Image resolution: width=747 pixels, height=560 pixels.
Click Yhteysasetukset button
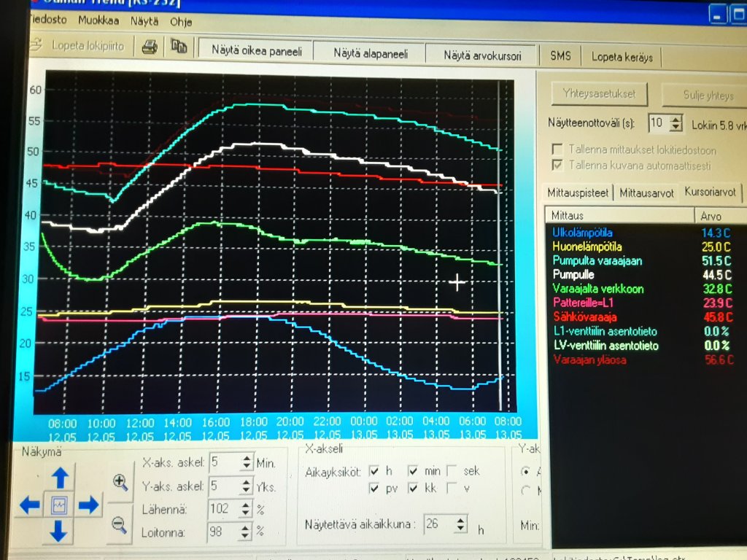(x=599, y=93)
